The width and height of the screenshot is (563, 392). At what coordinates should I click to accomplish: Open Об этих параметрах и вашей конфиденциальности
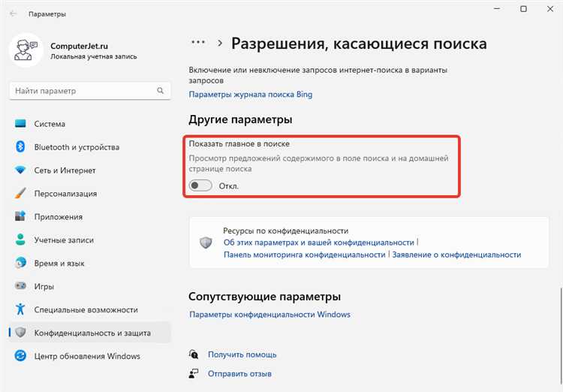point(319,243)
